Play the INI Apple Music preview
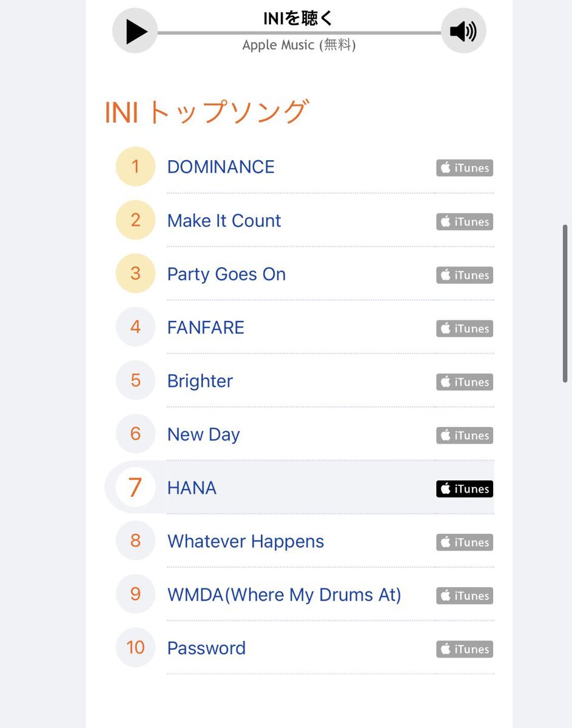 point(135,31)
